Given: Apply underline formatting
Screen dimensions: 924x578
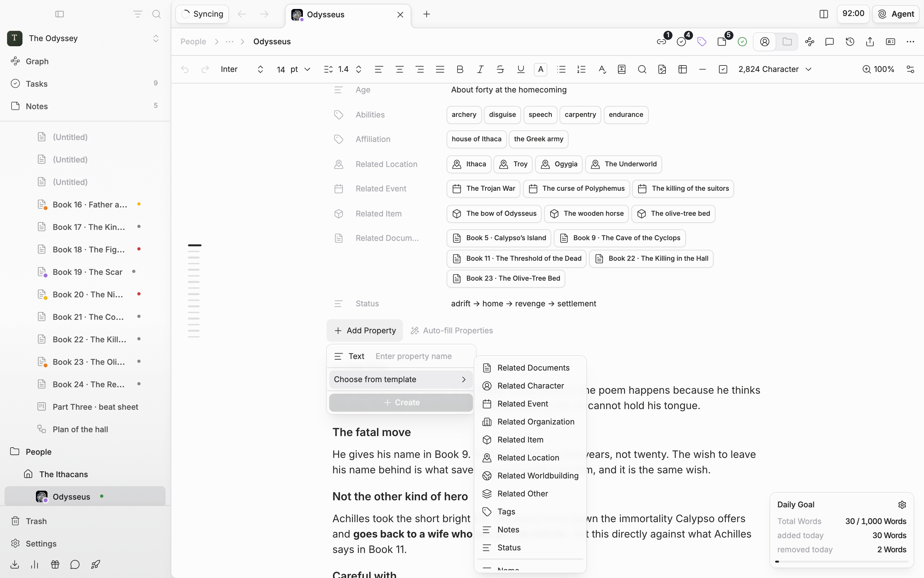Looking at the screenshot, I should (x=520, y=69).
